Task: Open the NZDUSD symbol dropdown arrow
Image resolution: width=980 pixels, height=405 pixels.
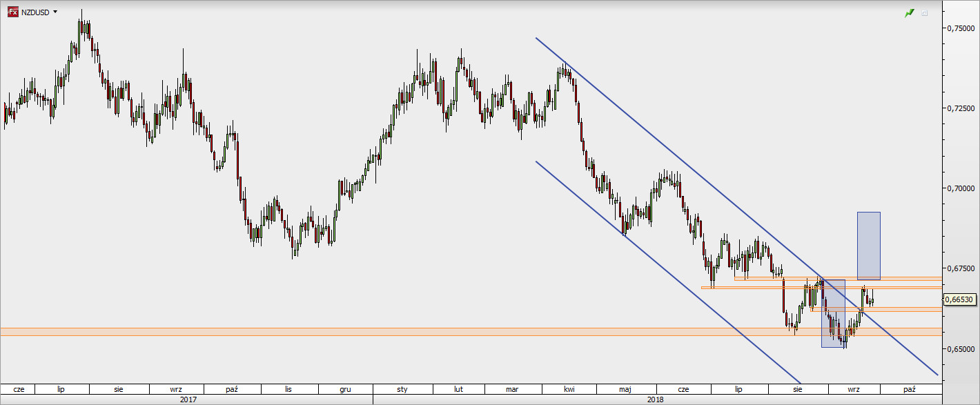Action: click(55, 12)
